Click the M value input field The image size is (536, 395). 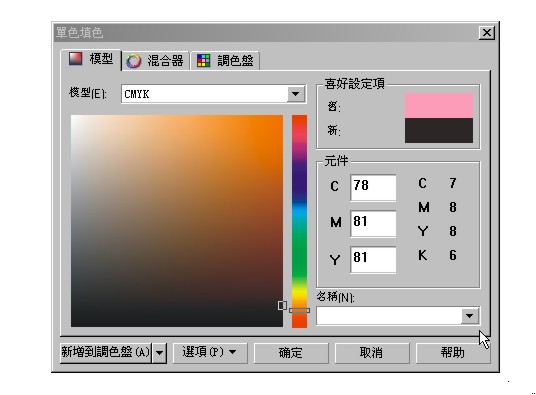[x=373, y=223]
